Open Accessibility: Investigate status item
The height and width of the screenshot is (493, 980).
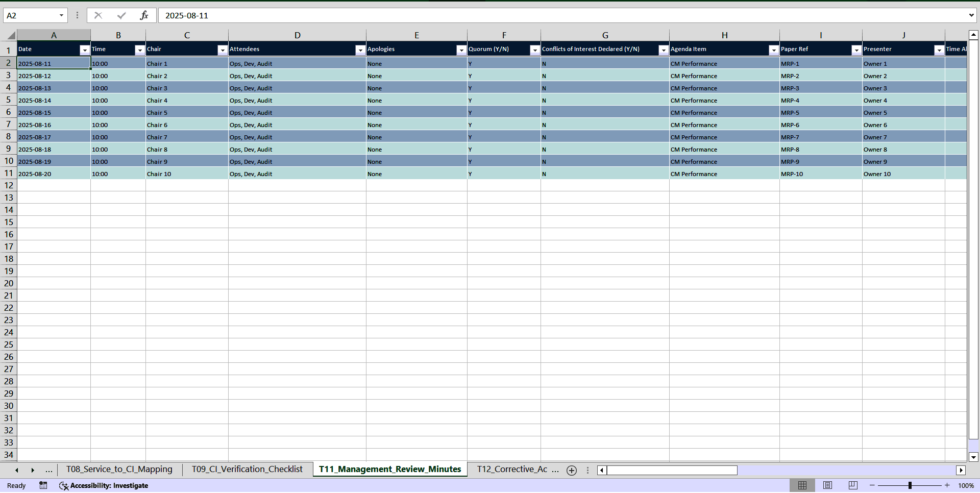104,485
